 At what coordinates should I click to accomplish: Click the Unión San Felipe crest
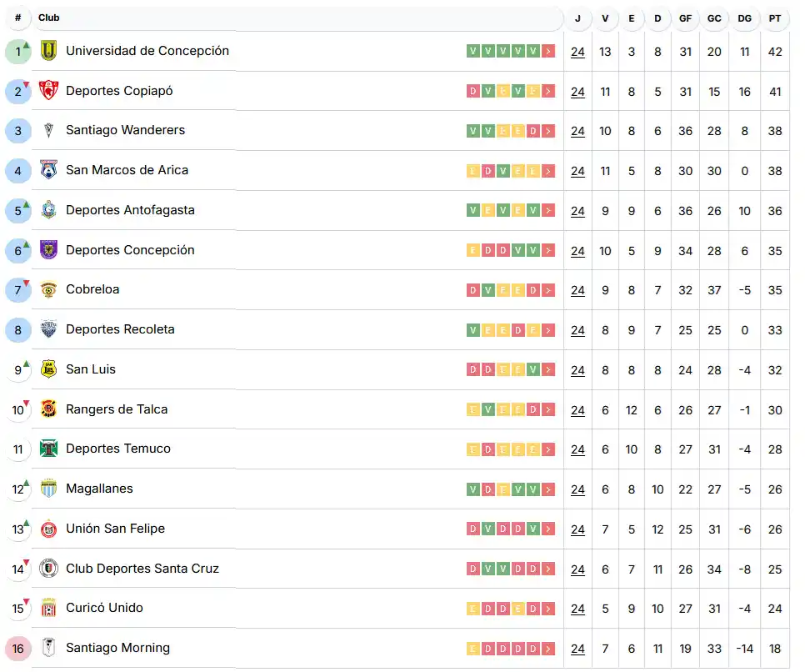[x=49, y=529]
